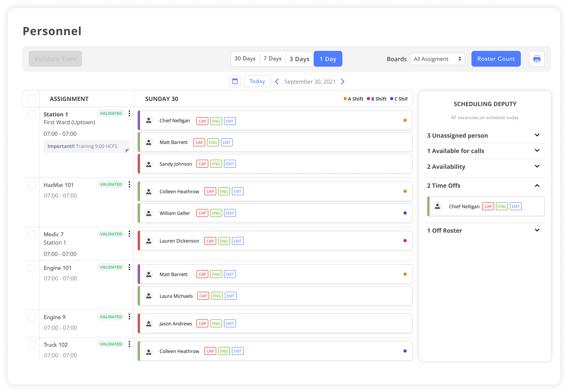Navigate to the next day
The image size is (568, 392).
[342, 81]
